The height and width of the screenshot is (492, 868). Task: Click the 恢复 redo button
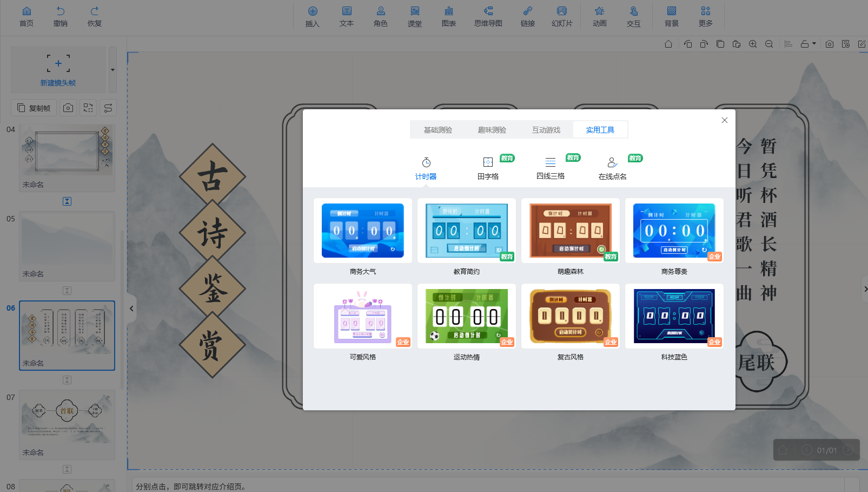[x=95, y=17]
